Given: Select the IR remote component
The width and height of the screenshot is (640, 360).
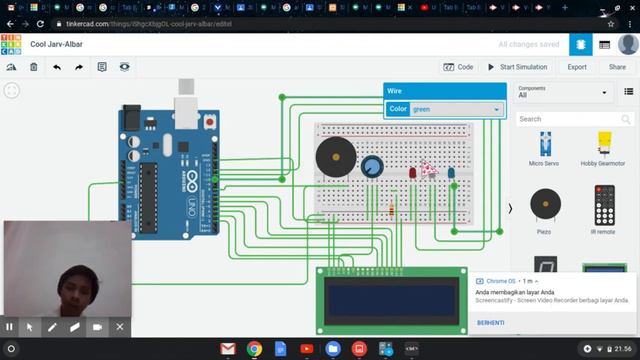Looking at the screenshot, I should click(x=603, y=210).
